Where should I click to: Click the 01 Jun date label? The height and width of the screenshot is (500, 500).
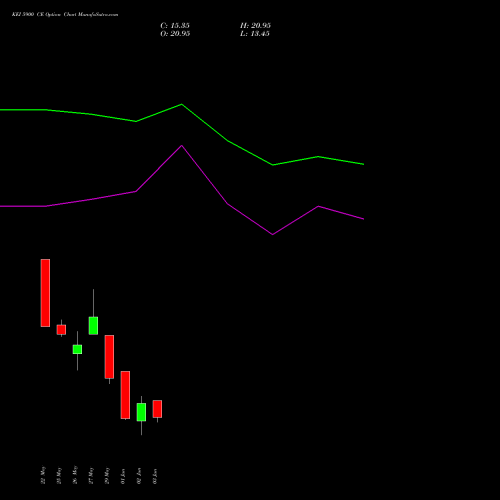click(123, 476)
